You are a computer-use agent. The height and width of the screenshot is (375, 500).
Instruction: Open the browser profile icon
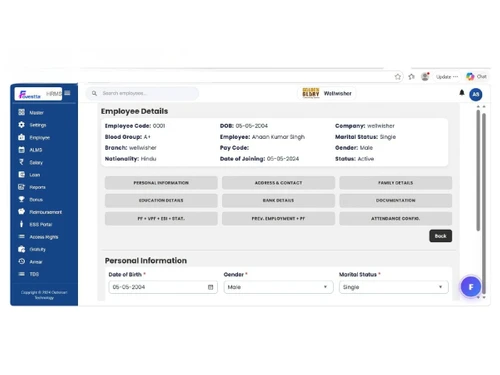coord(425,77)
